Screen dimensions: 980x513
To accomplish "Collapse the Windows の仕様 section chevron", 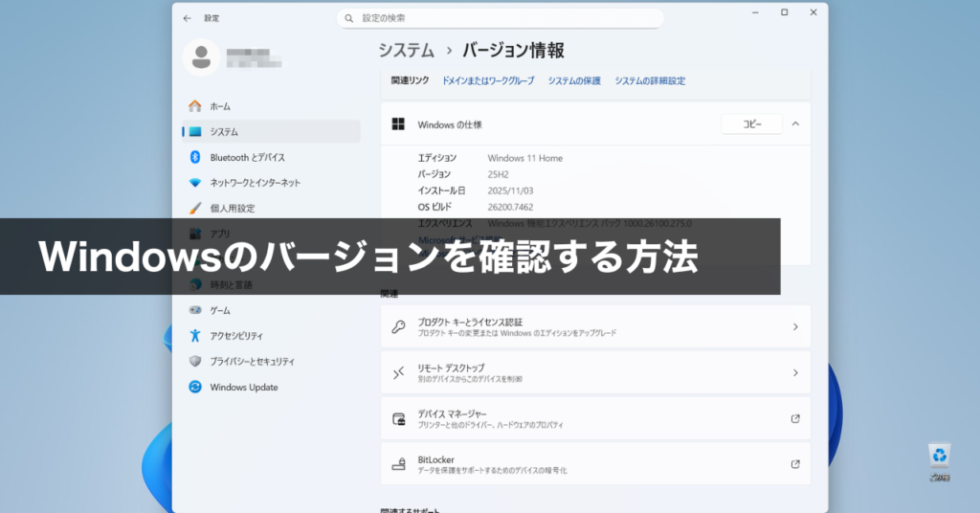I will 795,124.
